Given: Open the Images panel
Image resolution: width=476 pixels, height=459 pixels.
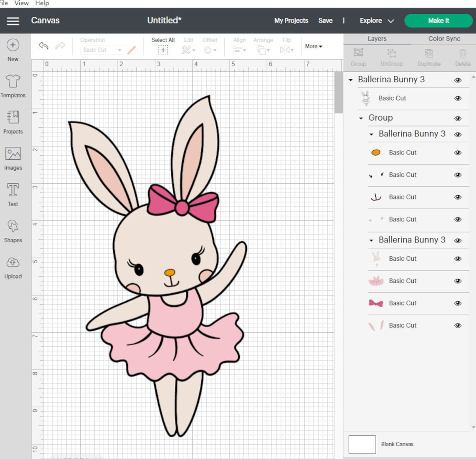Looking at the screenshot, I should (13, 158).
